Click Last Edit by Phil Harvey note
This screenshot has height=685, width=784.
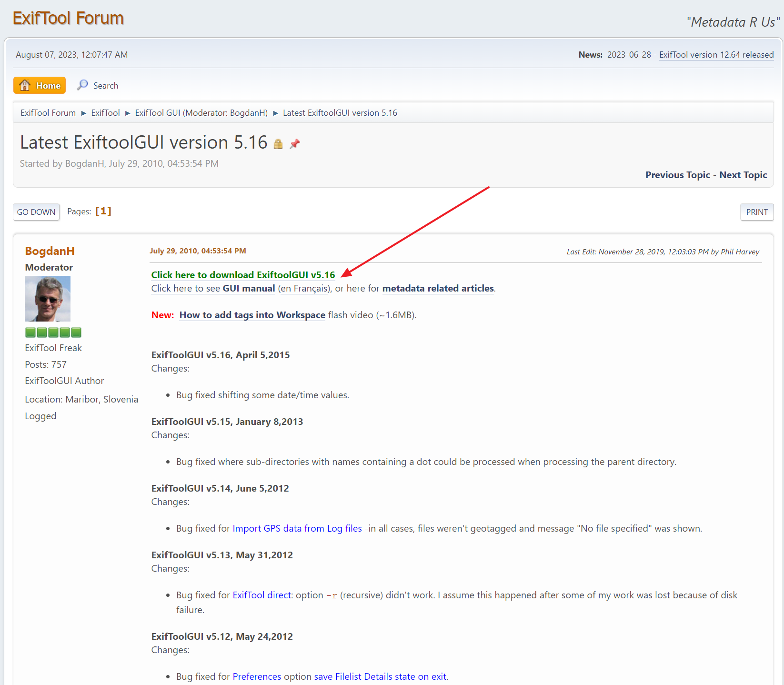coord(663,252)
